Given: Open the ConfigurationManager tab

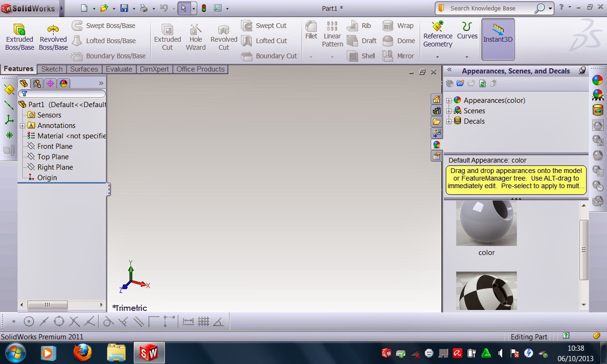Looking at the screenshot, I should (x=50, y=83).
